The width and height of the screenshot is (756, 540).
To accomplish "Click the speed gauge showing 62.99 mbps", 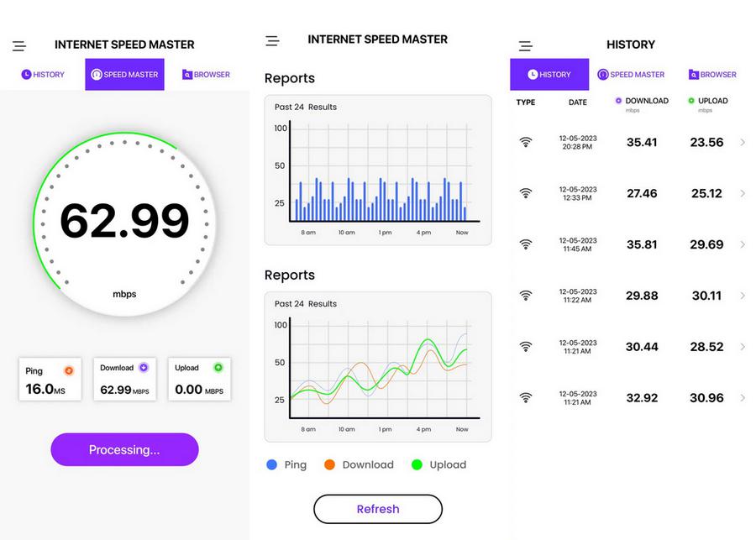I will (x=124, y=224).
